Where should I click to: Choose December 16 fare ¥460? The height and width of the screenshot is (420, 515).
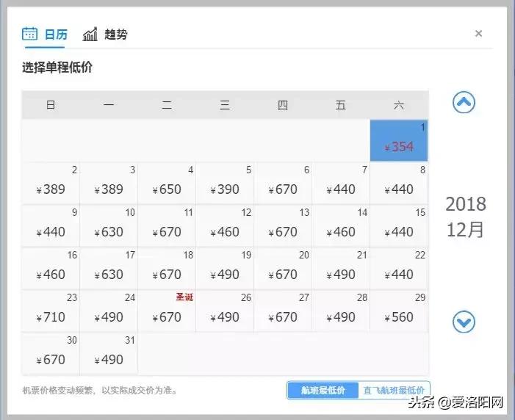(x=51, y=268)
